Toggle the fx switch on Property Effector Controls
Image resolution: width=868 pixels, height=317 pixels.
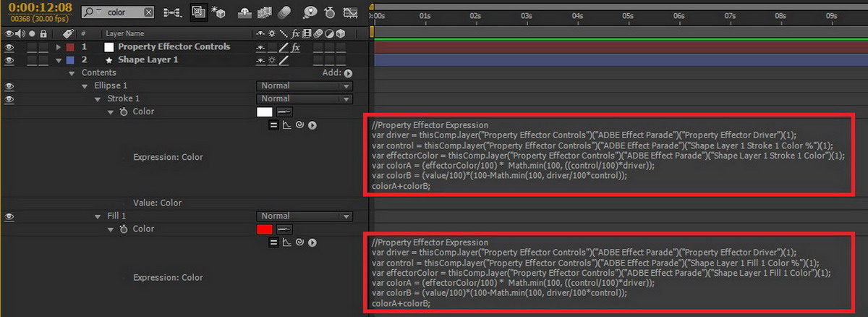(296, 47)
